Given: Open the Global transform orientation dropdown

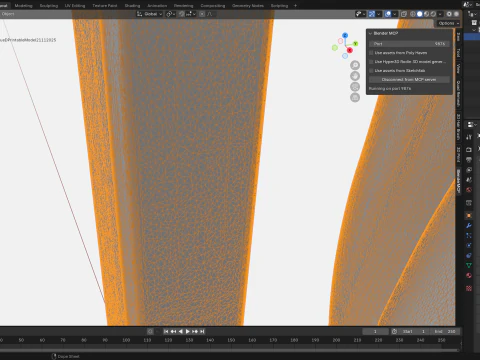Looking at the screenshot, I should [150, 14].
